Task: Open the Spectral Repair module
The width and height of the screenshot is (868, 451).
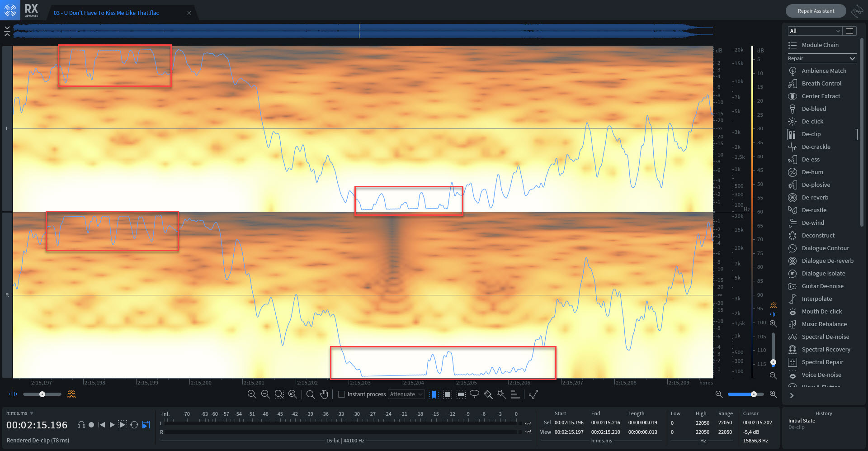Action: tap(822, 362)
